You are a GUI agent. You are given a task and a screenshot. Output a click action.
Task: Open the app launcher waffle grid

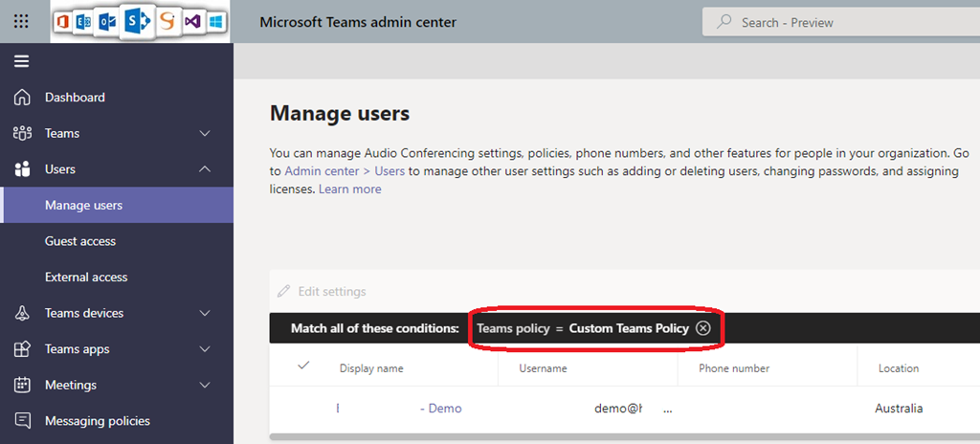click(21, 21)
